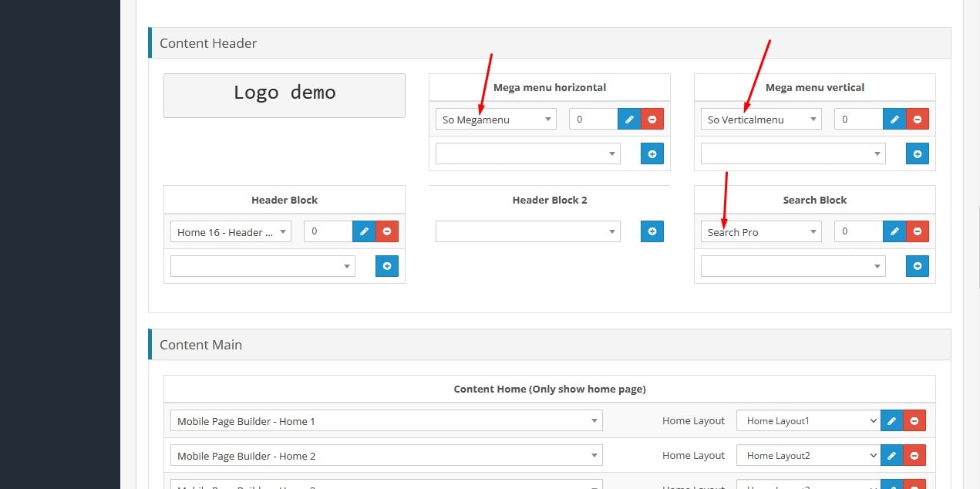Viewport: 980px width, 489px height.
Task: Add a new Header Block module
Action: (x=387, y=266)
